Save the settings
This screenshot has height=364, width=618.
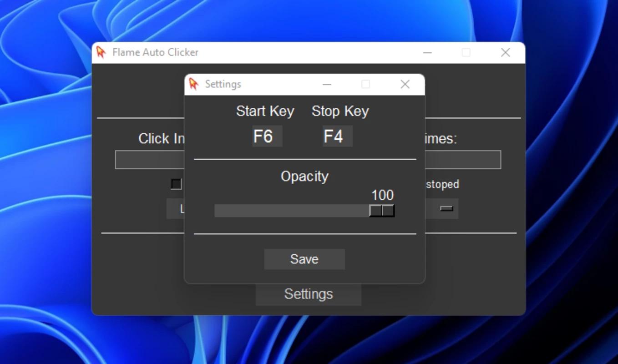click(x=304, y=259)
